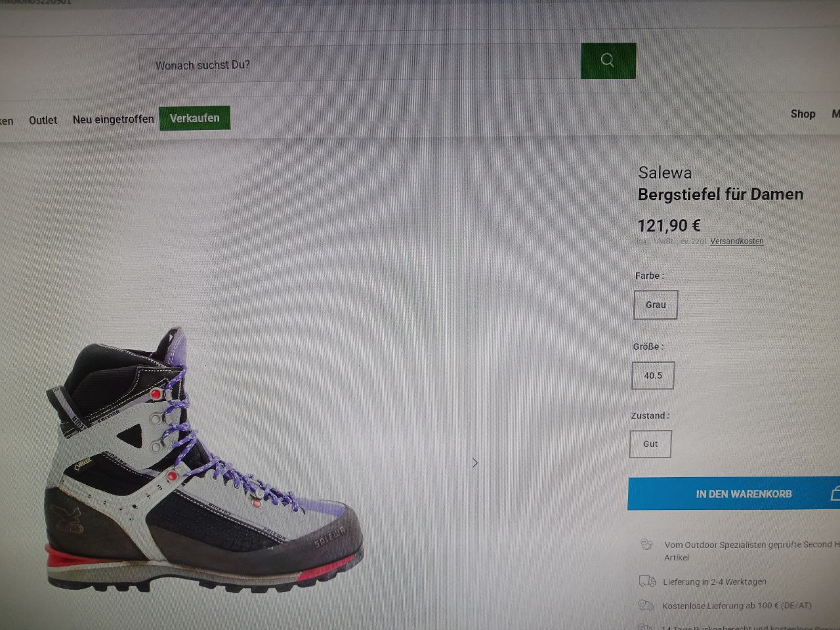This screenshot has height=630, width=840.
Task: Click the green search magnifier button
Action: click(608, 60)
